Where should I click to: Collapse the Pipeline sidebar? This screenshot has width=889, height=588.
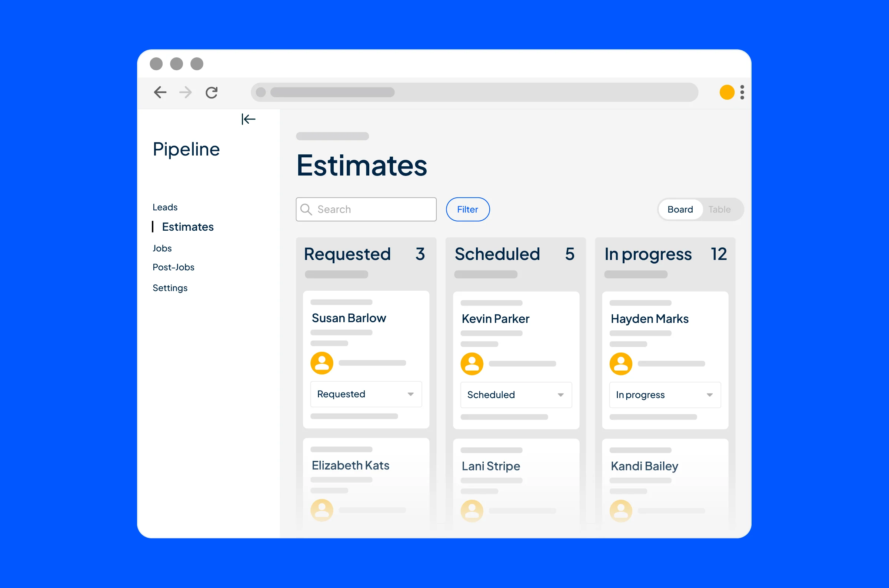pyautogui.click(x=248, y=119)
